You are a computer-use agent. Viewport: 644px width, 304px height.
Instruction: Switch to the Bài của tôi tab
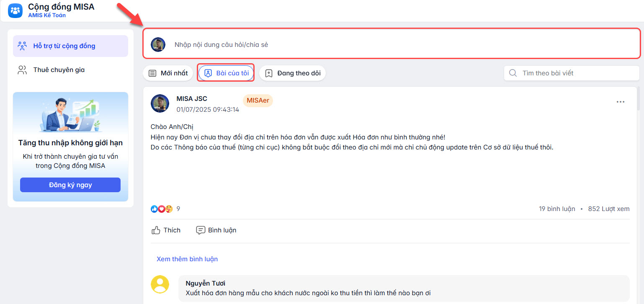[226, 73]
